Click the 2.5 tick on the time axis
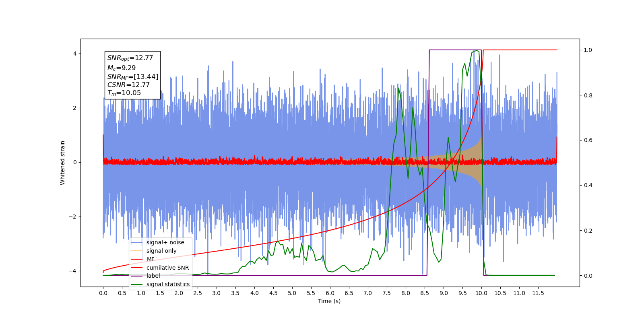This screenshot has height=322, width=644. (x=198, y=293)
